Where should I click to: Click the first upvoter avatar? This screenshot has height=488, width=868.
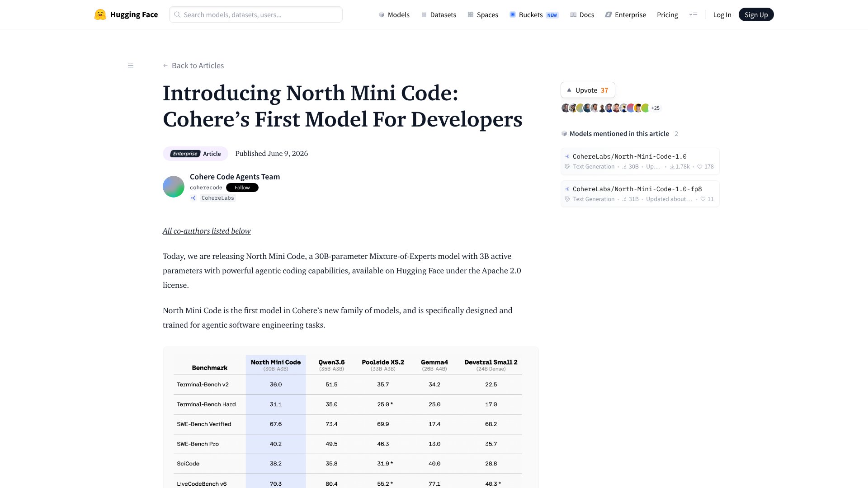pyautogui.click(x=565, y=108)
